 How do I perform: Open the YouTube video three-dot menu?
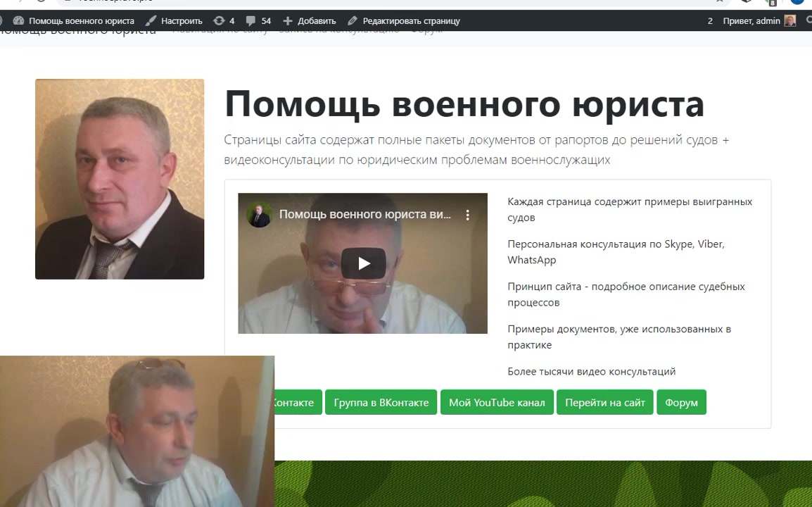[468, 215]
